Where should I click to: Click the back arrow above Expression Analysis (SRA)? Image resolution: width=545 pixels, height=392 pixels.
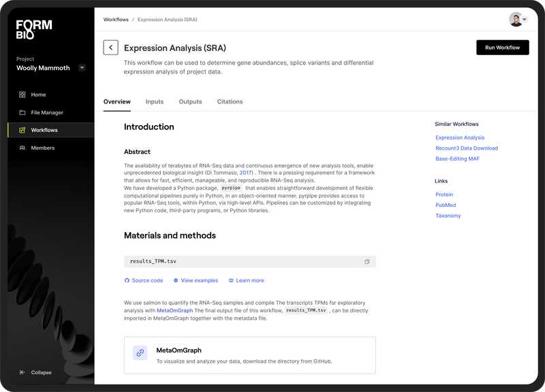[110, 47]
